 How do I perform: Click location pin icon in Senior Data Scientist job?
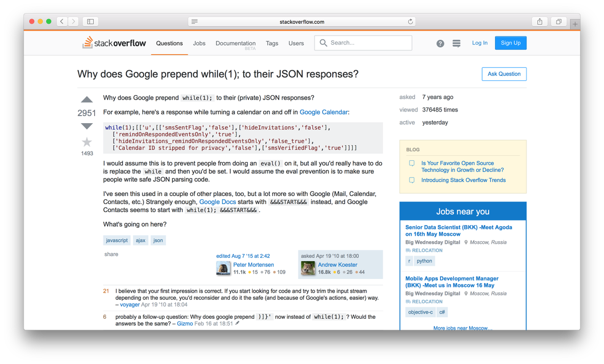466,242
